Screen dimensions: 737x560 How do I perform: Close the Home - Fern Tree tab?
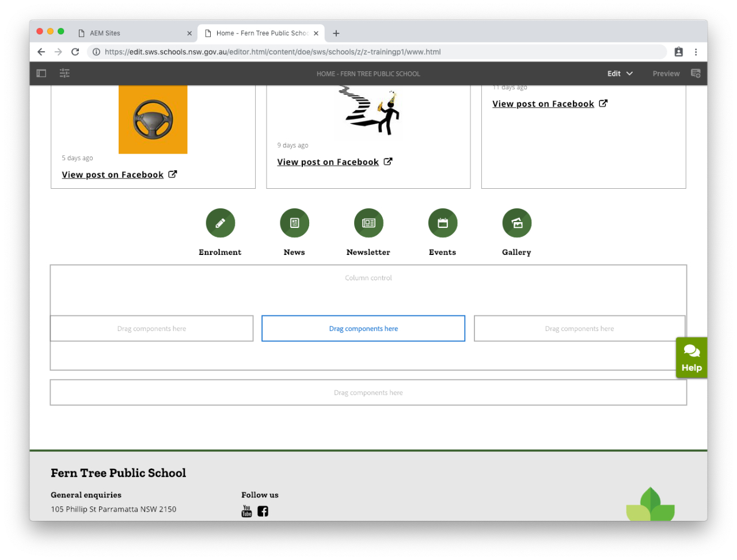[x=316, y=33]
